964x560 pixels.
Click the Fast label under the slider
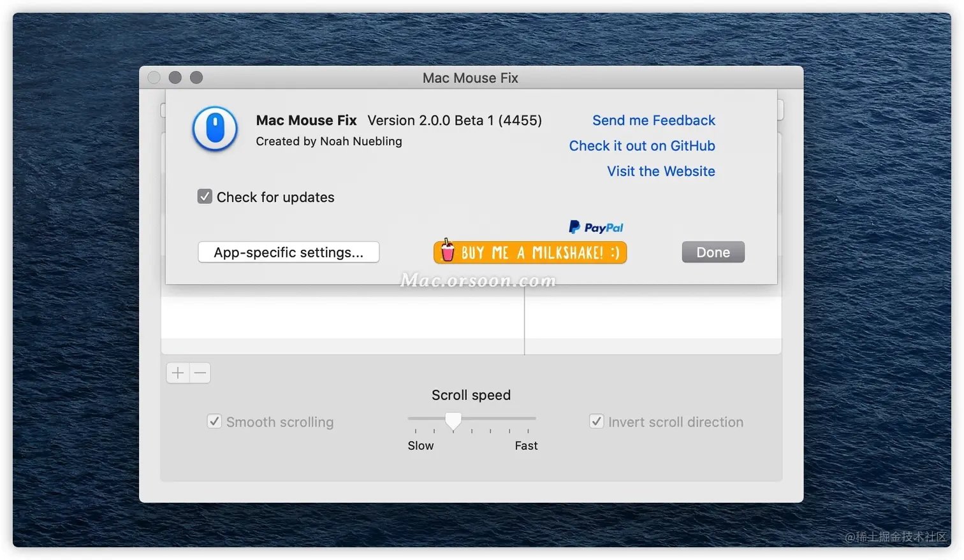tap(526, 446)
